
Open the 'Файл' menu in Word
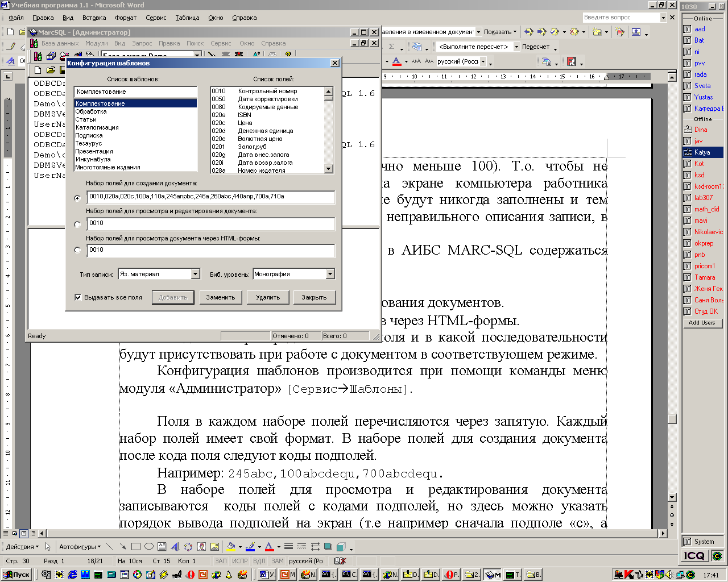click(x=16, y=18)
